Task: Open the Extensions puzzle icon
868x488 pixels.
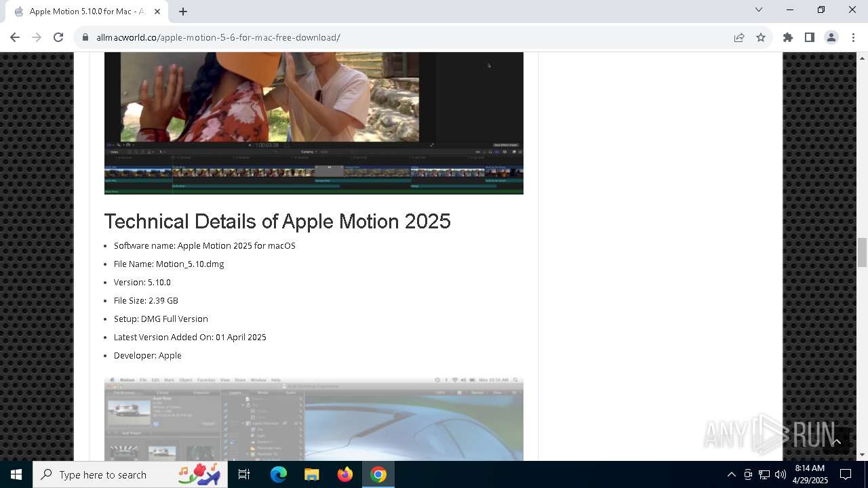Action: point(788,37)
